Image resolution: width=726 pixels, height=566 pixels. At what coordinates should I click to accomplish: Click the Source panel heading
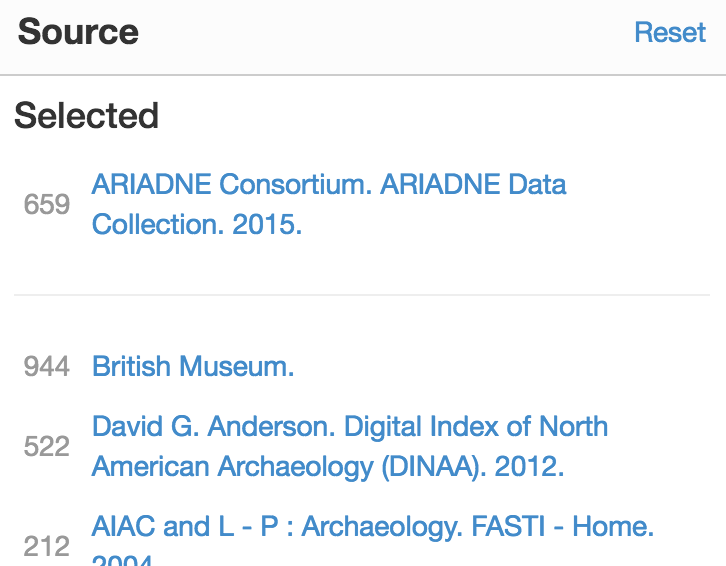(78, 31)
